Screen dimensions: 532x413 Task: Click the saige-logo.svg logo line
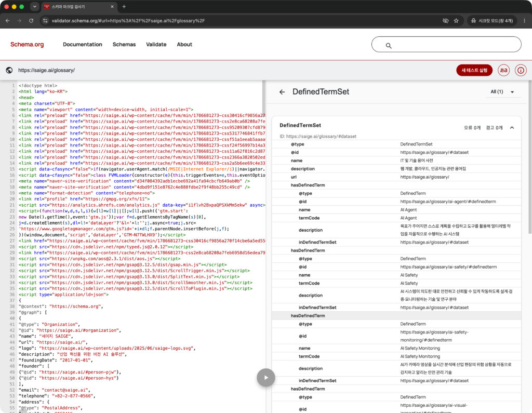click(107, 348)
